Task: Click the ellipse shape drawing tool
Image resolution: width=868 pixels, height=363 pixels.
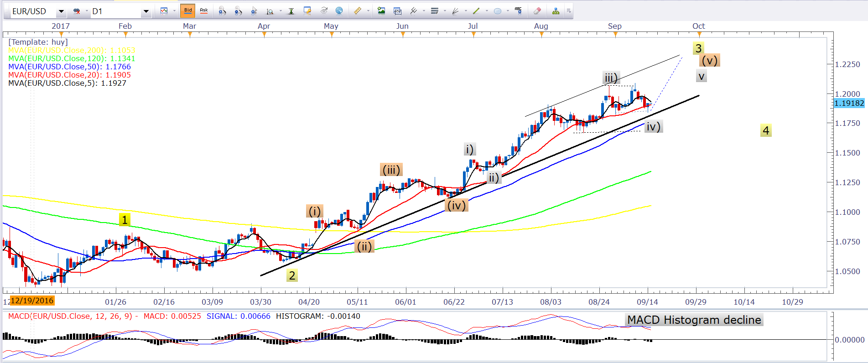Action: point(498,11)
